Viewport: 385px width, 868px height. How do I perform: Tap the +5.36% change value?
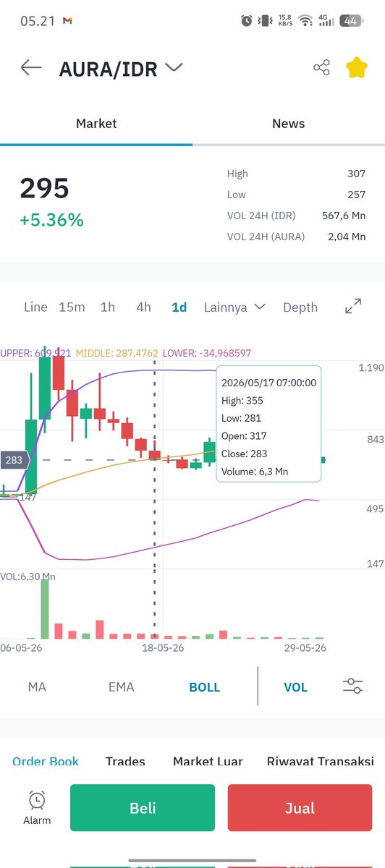pos(51,220)
